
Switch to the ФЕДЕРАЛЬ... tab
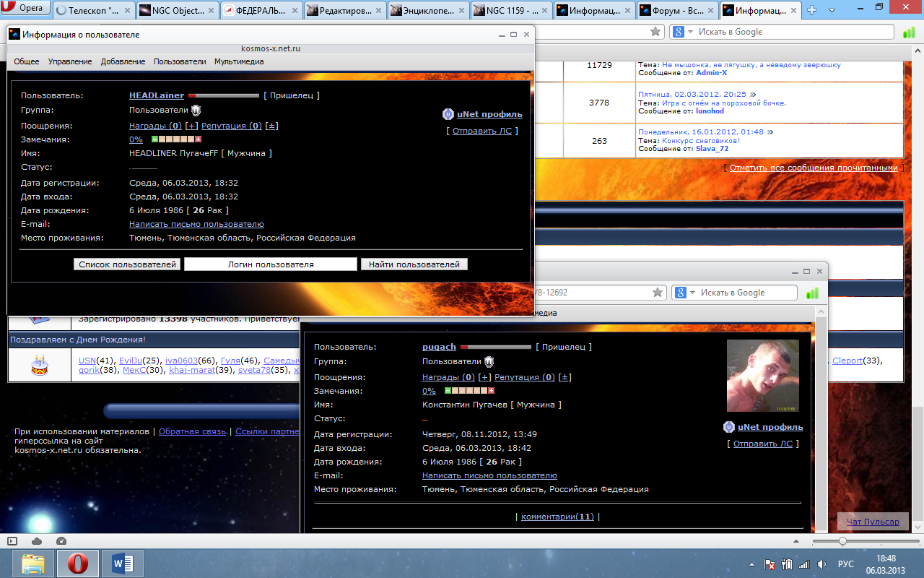click(x=261, y=10)
